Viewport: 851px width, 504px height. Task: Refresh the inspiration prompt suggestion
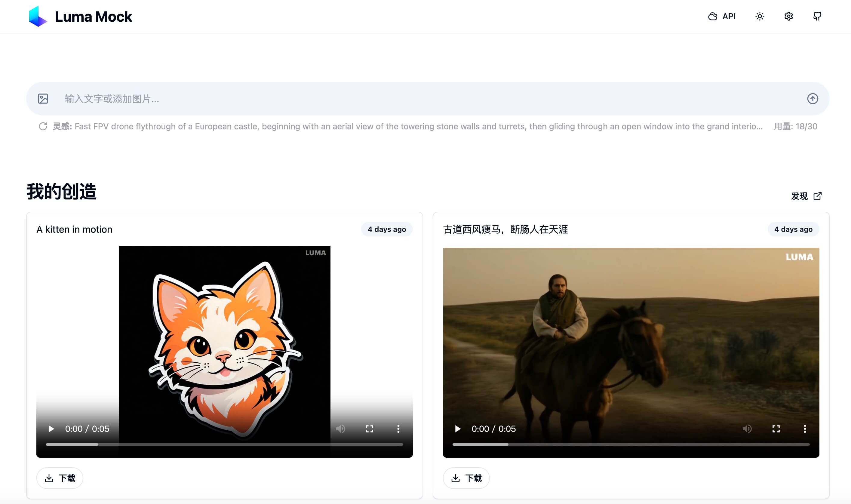tap(43, 126)
